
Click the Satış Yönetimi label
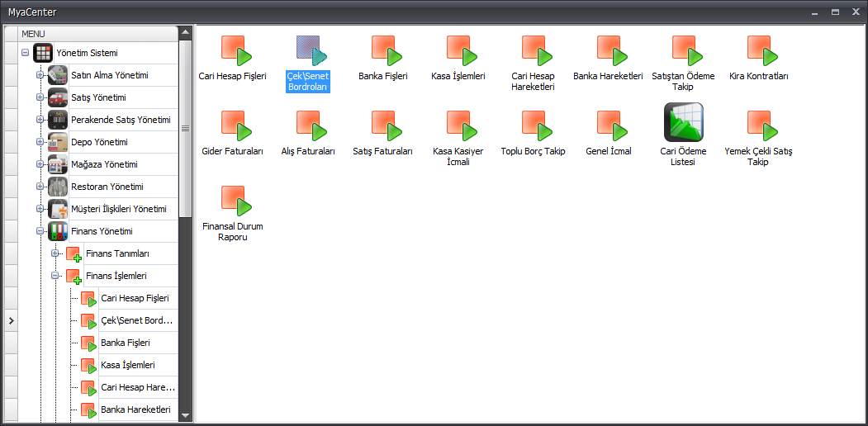pos(98,97)
